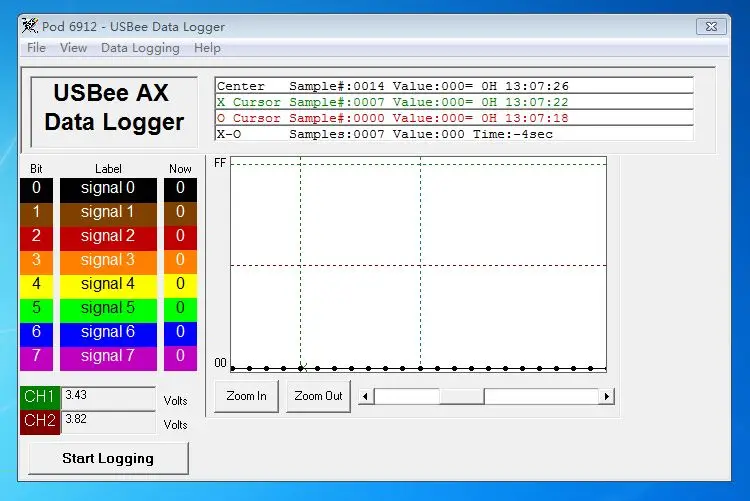The height and width of the screenshot is (501, 750).
Task: Open the Help menu
Action: pyautogui.click(x=207, y=48)
